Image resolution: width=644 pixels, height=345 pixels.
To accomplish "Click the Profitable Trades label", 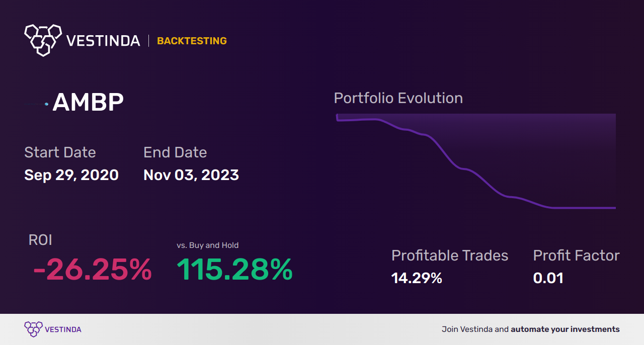I will [x=450, y=255].
